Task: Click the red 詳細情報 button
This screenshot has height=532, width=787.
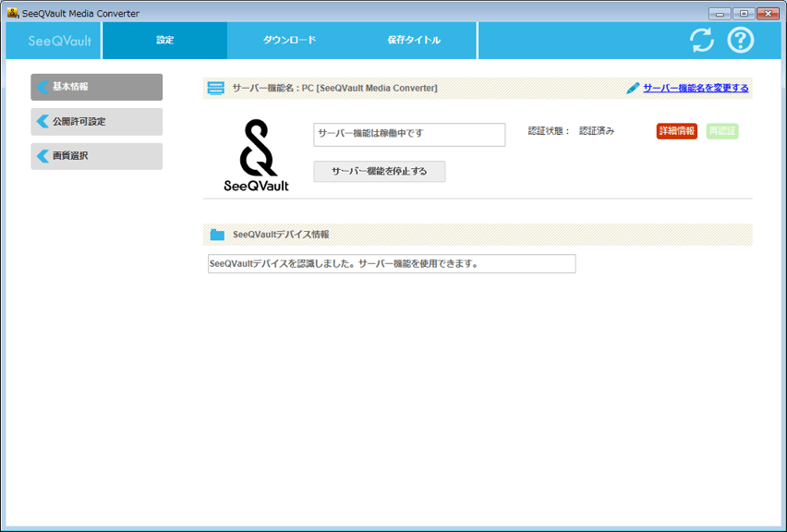Action: click(676, 131)
